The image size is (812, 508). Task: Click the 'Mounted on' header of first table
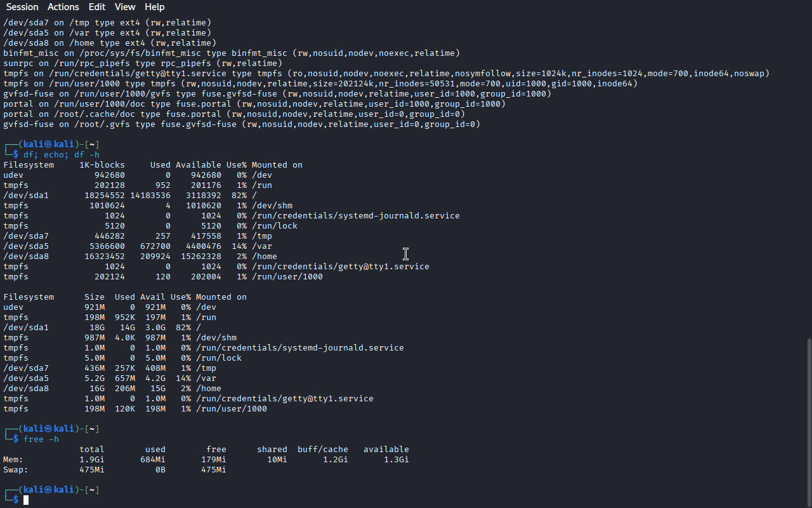pos(277,164)
